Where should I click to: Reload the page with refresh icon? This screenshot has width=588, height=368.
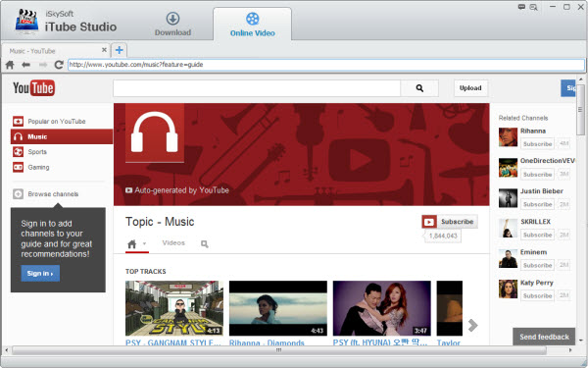tap(59, 65)
